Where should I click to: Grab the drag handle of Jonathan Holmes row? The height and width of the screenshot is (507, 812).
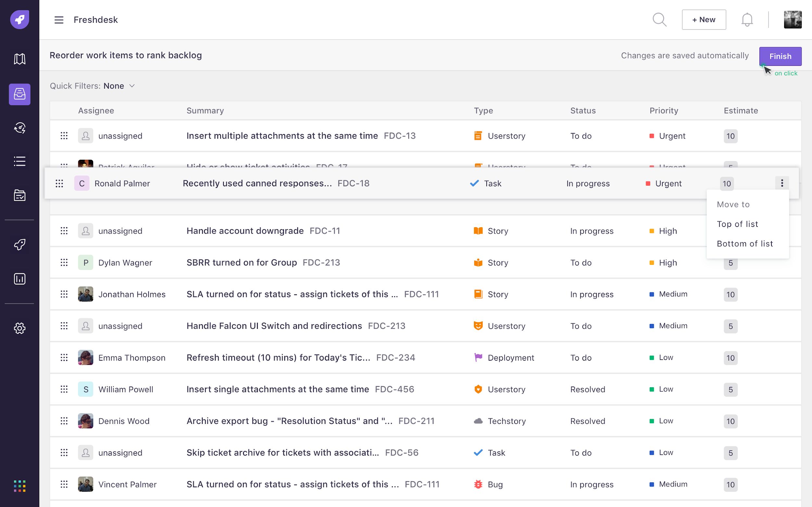pyautogui.click(x=64, y=294)
